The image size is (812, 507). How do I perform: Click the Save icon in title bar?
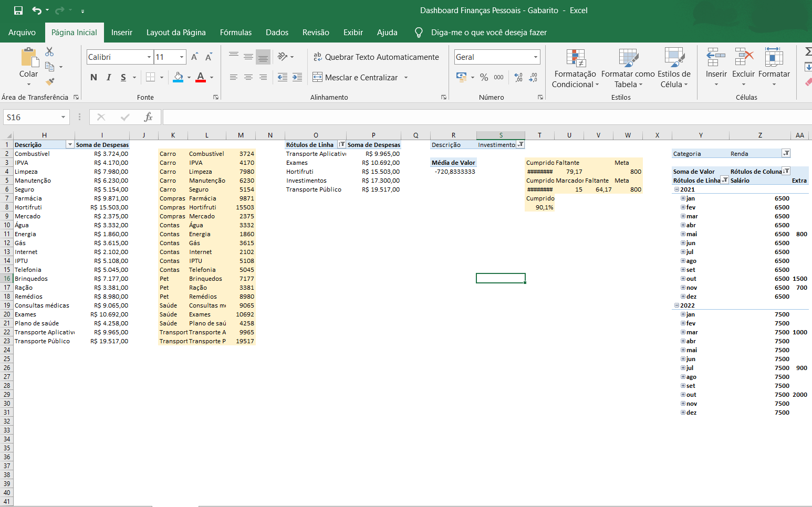point(18,10)
